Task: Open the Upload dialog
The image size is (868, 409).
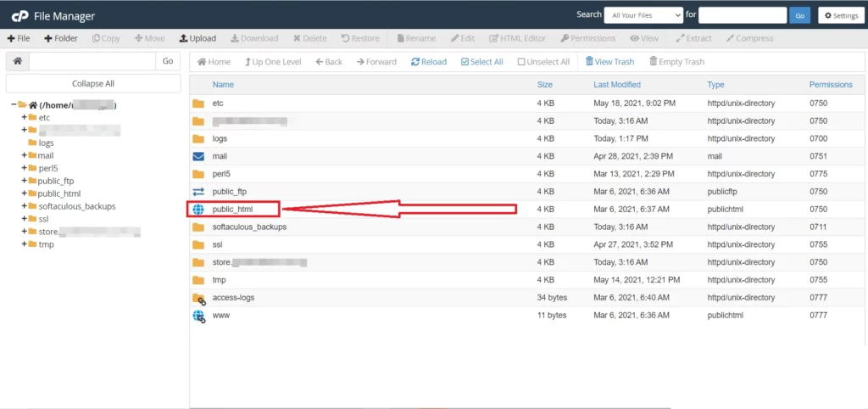Action: [x=198, y=38]
